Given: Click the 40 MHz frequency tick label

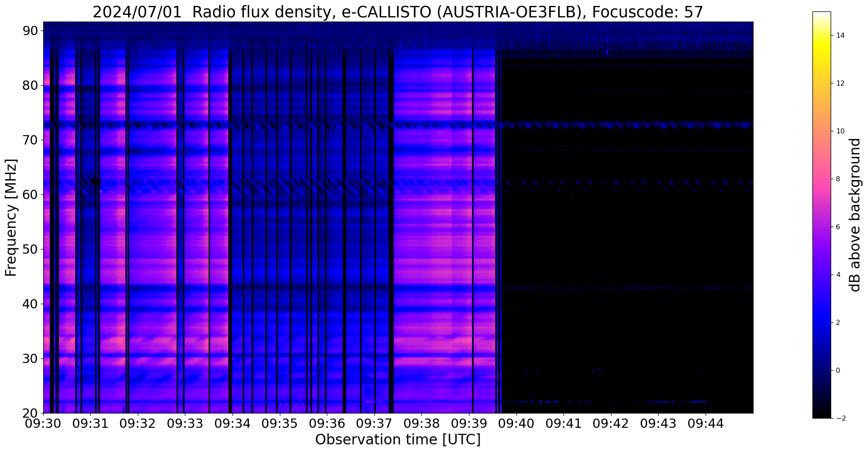Looking at the screenshot, I should 31,304.
